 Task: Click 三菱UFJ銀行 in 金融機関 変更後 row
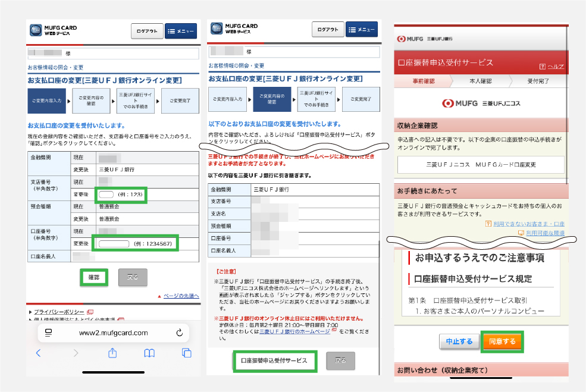[117, 170]
